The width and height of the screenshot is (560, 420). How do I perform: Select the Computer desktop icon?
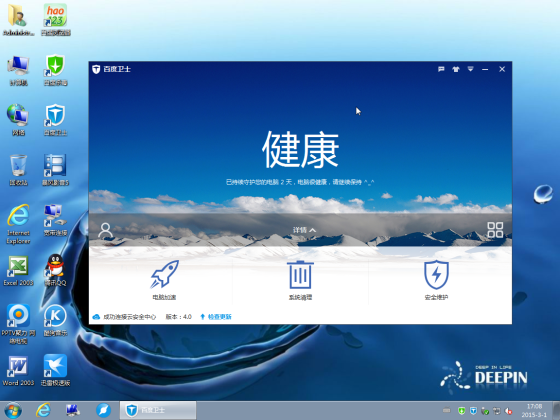[x=18, y=70]
